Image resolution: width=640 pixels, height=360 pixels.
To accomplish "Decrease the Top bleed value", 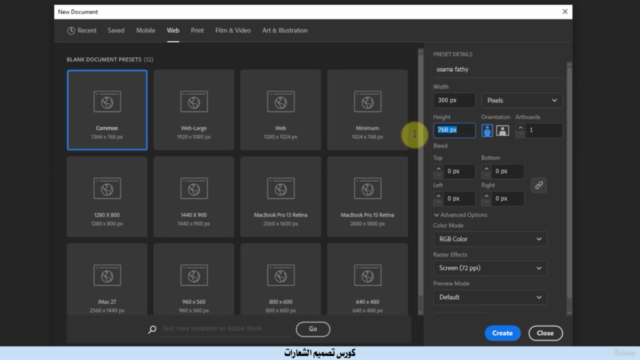I will pyautogui.click(x=438, y=174).
